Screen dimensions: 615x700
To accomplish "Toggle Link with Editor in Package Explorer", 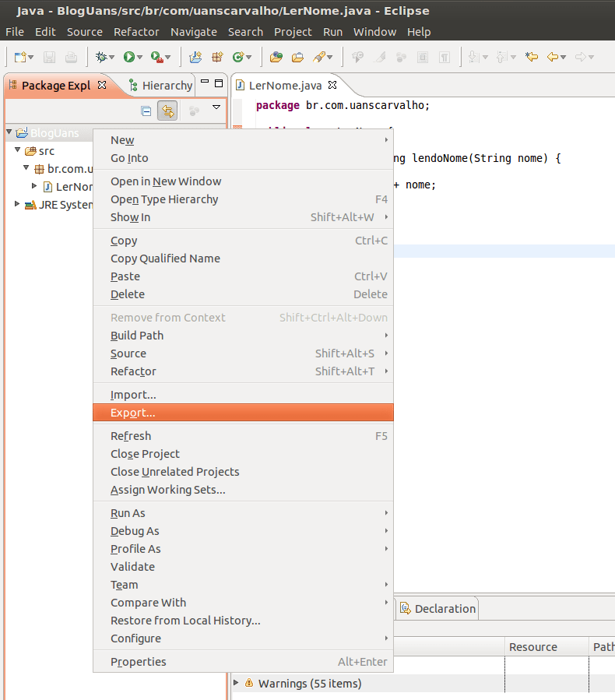I will click(167, 111).
